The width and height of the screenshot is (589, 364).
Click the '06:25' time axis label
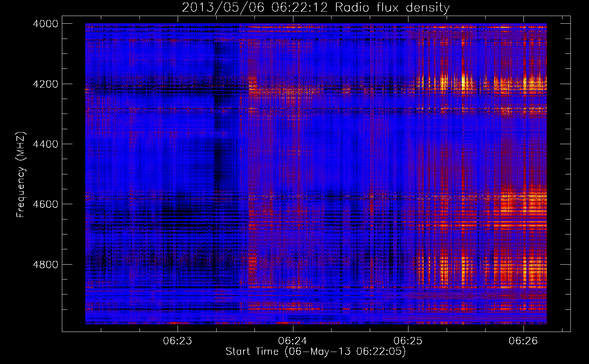(408, 341)
